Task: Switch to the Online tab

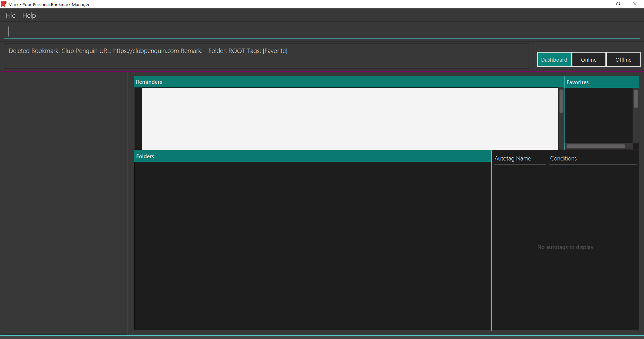Action: [x=589, y=60]
